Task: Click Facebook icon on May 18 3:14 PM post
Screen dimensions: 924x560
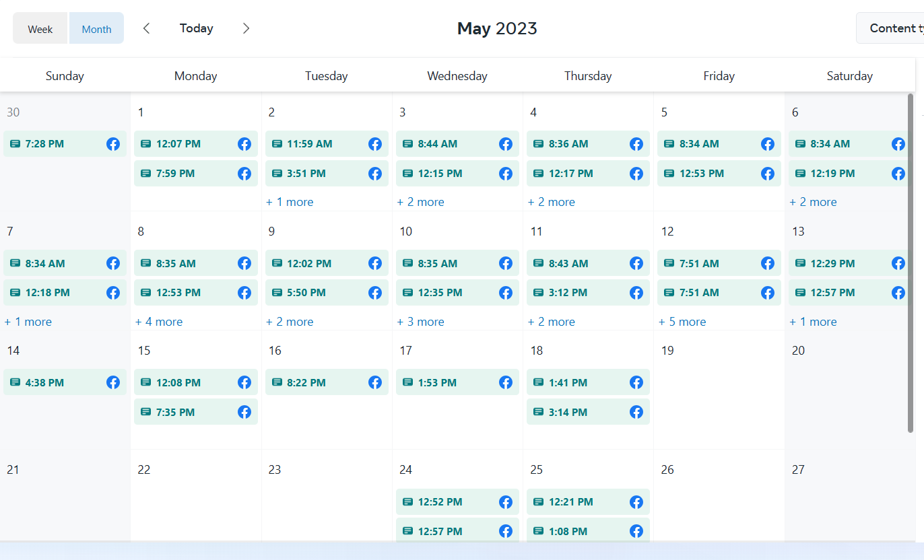Action: (x=636, y=412)
